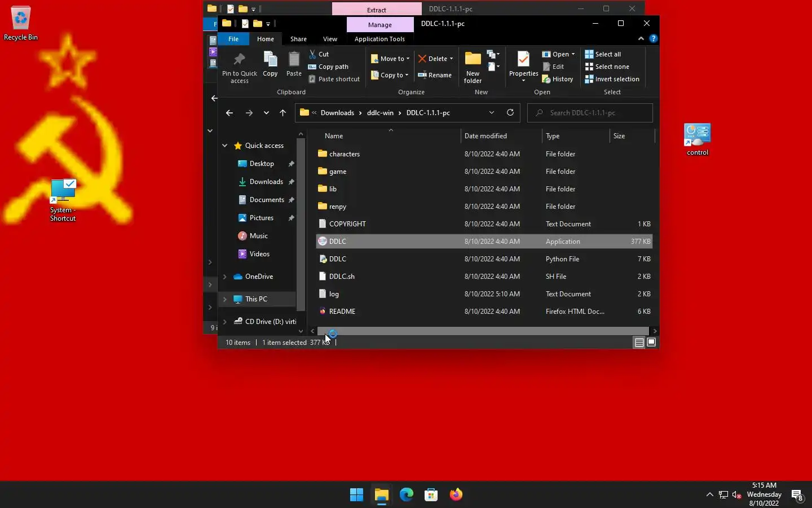812x508 pixels.
Task: Open Firefox from the taskbar
Action: tap(456, 494)
